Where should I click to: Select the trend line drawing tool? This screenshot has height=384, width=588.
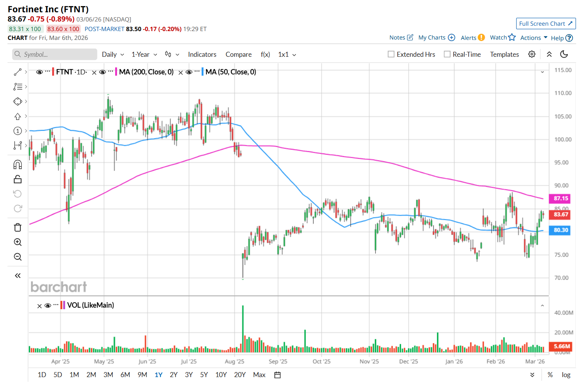coord(18,72)
